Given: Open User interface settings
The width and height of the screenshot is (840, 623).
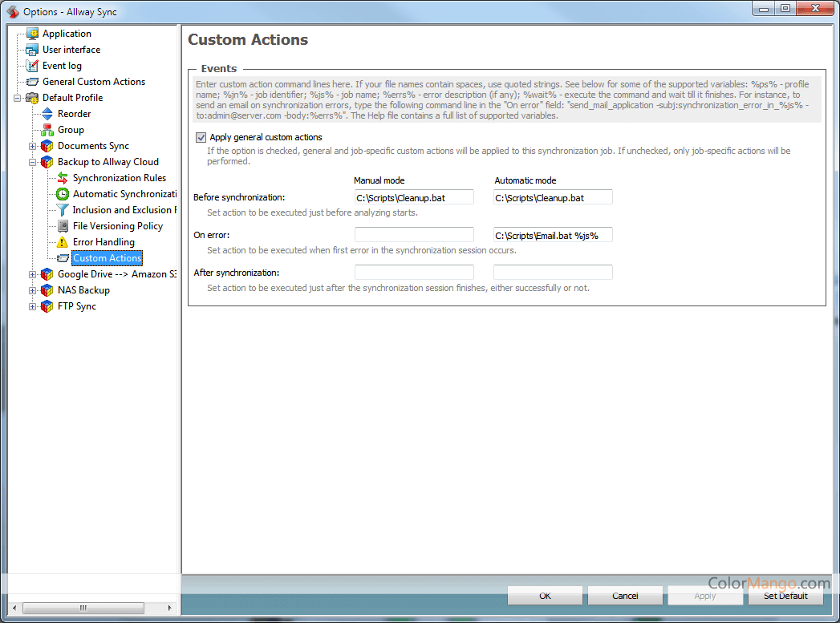Looking at the screenshot, I should [x=71, y=50].
